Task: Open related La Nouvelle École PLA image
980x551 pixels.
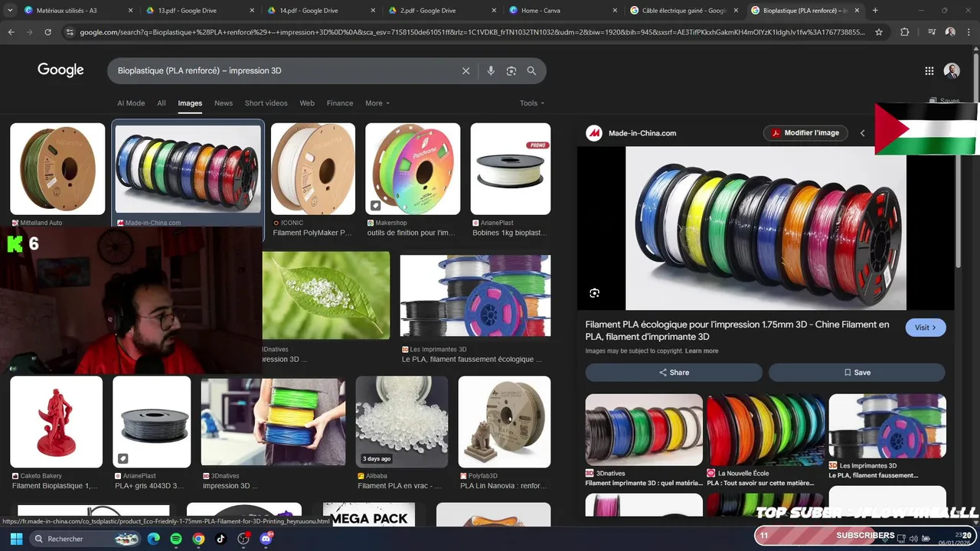Action: [766, 430]
